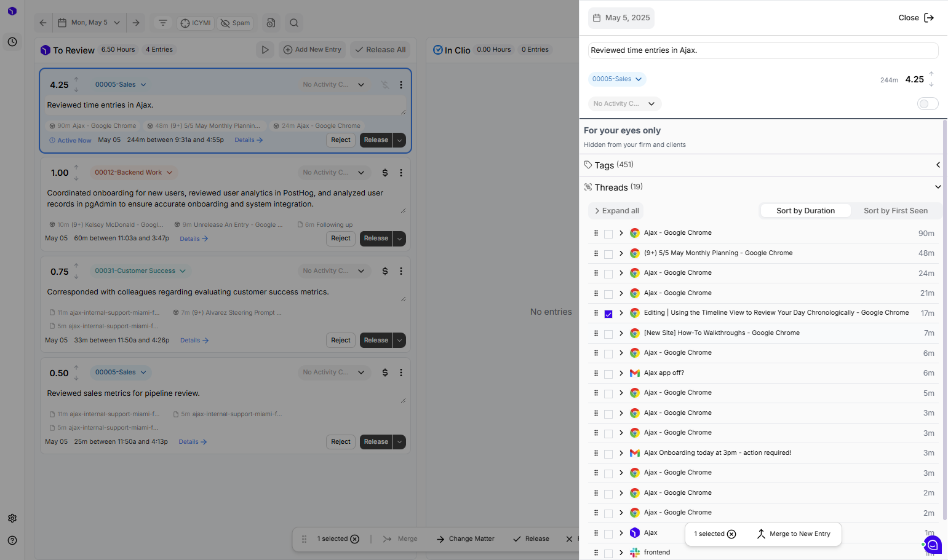Check the 90m Ajax - Google Chrome thread

coord(608,234)
